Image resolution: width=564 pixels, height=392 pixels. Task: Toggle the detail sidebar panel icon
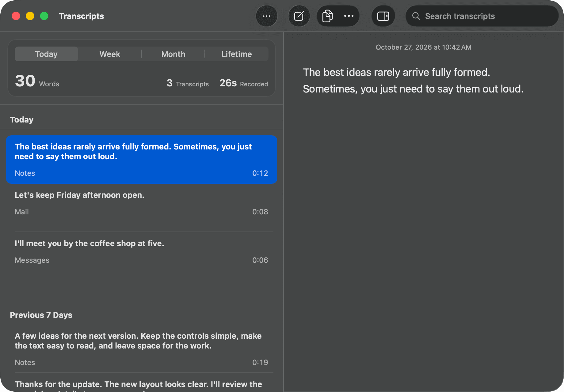(383, 16)
